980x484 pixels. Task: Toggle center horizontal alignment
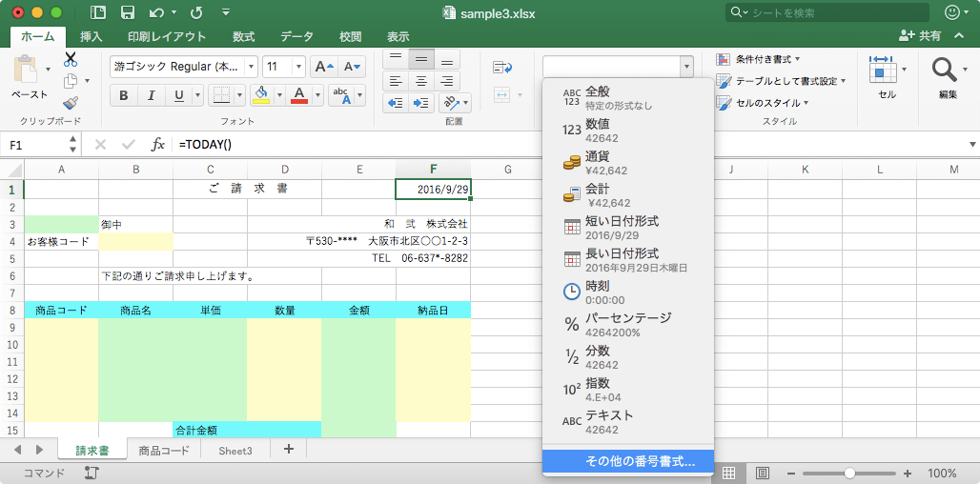point(420,81)
